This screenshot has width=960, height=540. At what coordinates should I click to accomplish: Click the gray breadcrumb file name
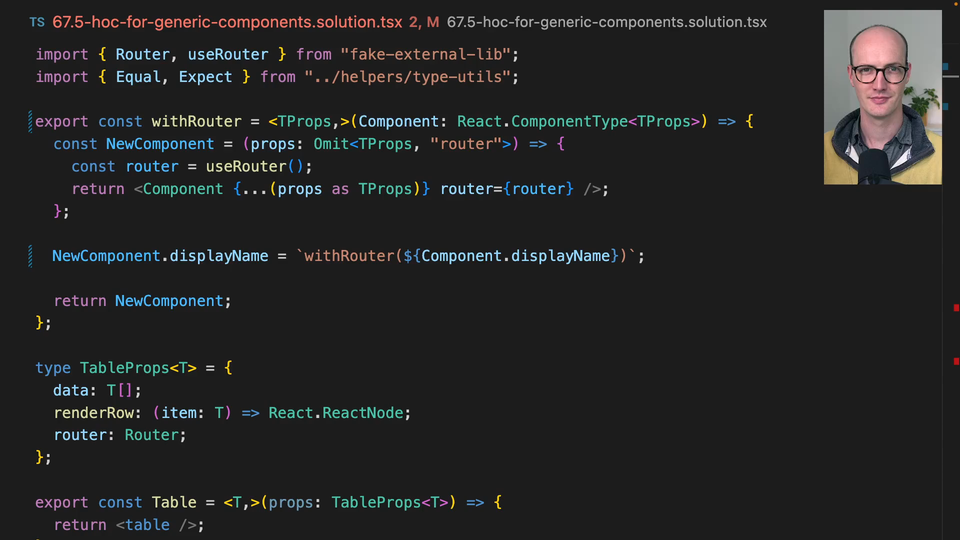(x=607, y=22)
